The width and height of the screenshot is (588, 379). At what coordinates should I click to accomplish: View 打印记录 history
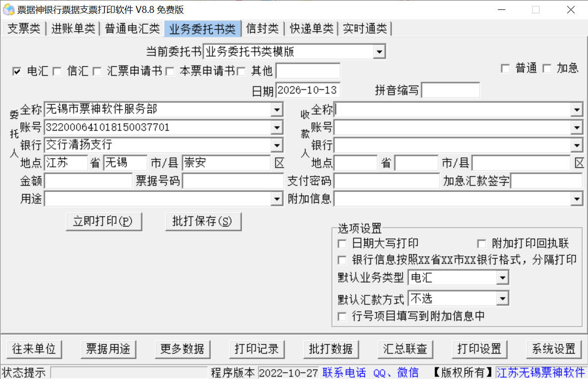click(257, 349)
